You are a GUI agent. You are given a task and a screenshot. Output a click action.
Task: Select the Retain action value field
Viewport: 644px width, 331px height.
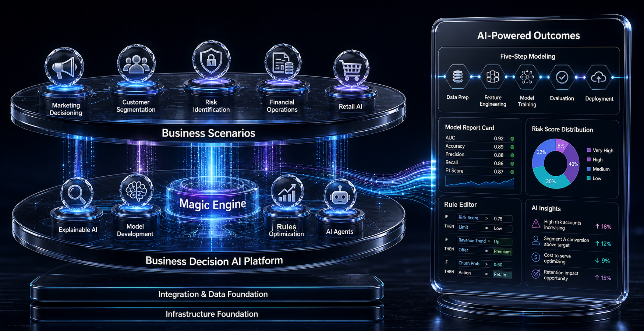point(502,274)
